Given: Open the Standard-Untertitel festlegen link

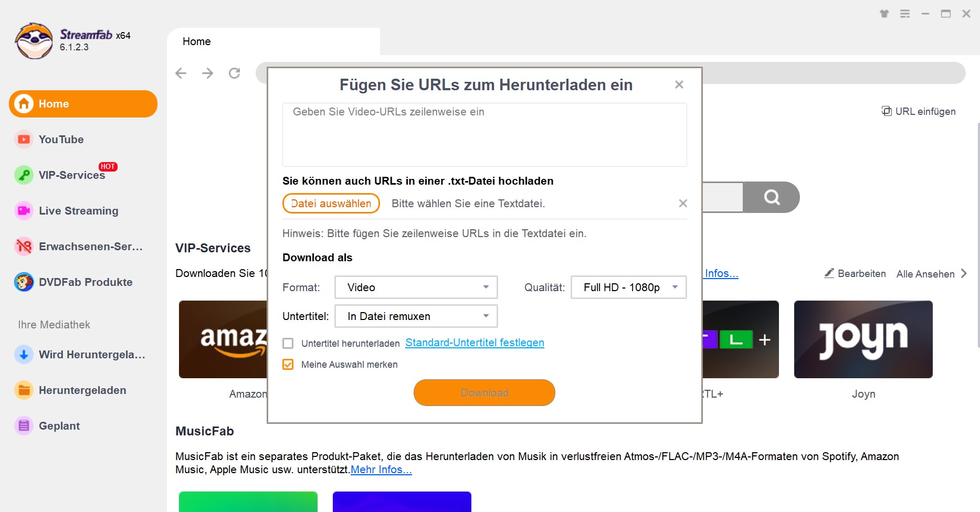Looking at the screenshot, I should (475, 343).
